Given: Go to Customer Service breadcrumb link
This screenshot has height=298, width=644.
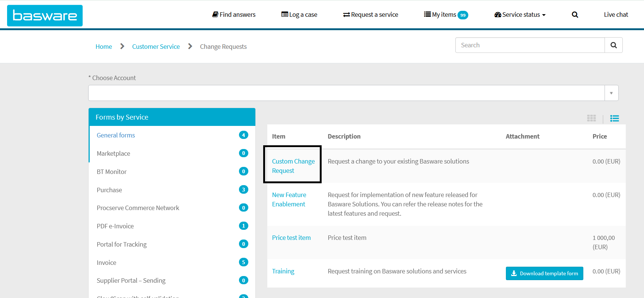Looking at the screenshot, I should pyautogui.click(x=156, y=47).
